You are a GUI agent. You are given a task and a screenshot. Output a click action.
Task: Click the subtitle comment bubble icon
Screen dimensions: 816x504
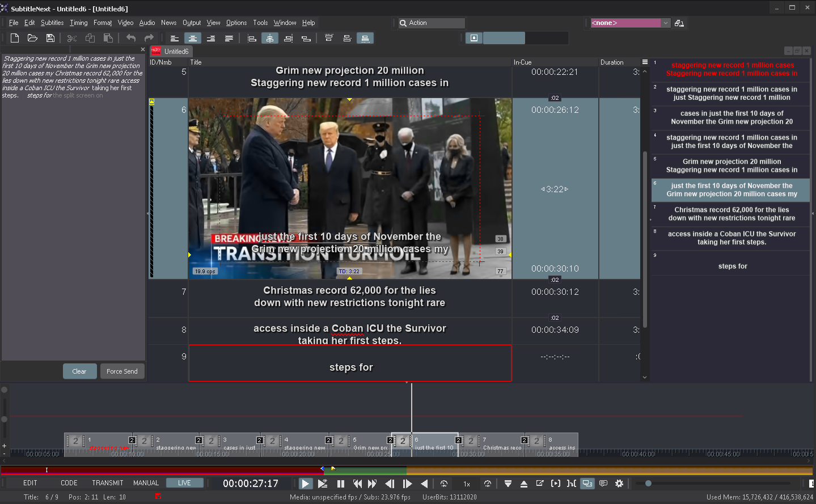tap(603, 484)
